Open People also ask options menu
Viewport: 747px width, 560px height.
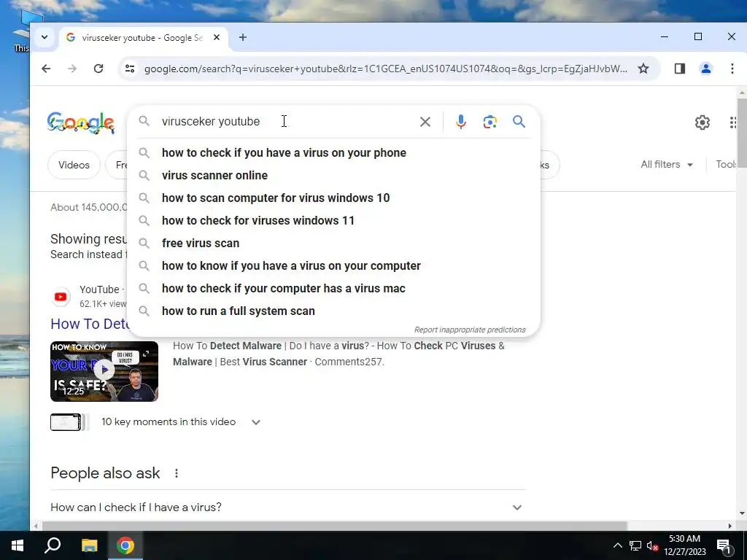click(177, 473)
